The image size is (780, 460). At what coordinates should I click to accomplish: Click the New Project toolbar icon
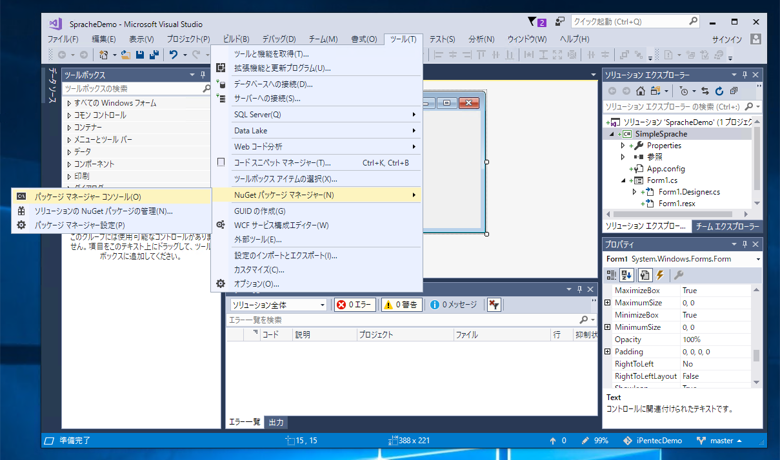pos(103,55)
